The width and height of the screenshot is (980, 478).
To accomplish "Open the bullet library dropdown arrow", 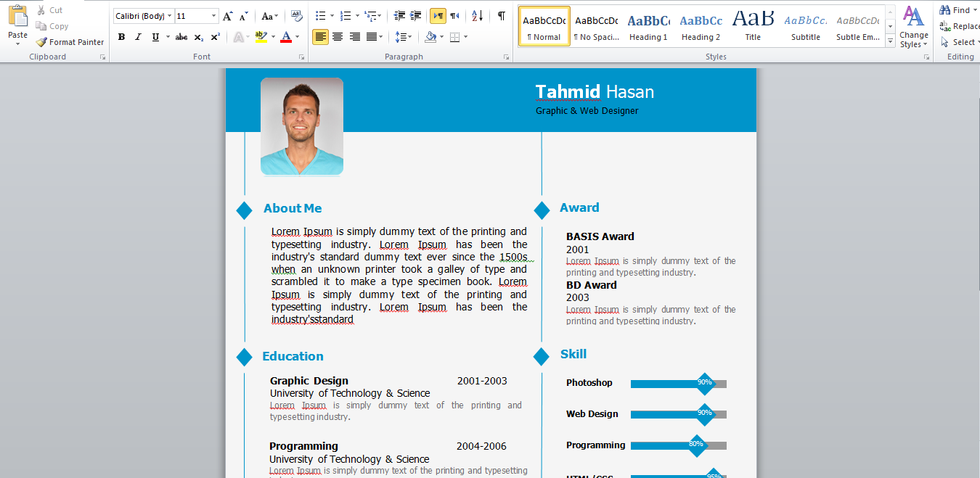I will point(332,16).
